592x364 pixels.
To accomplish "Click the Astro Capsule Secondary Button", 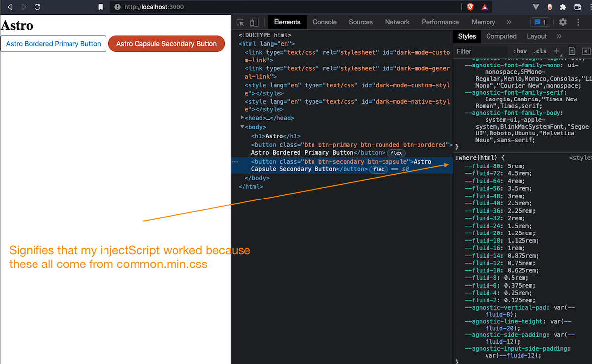I will pos(167,44).
